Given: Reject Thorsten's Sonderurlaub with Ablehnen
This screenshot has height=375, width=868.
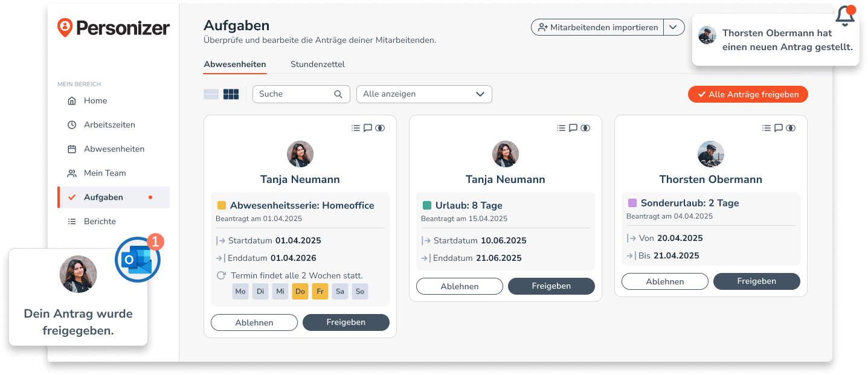Looking at the screenshot, I should (x=664, y=281).
